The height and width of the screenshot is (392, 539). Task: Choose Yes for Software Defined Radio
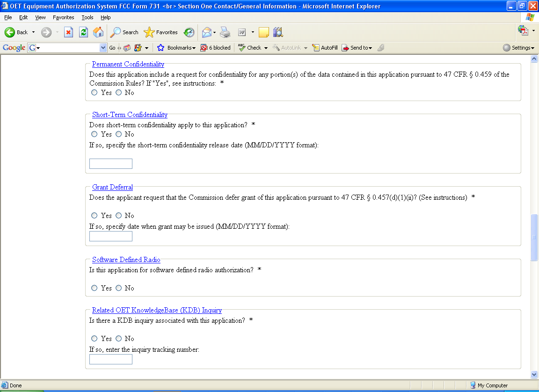point(95,288)
